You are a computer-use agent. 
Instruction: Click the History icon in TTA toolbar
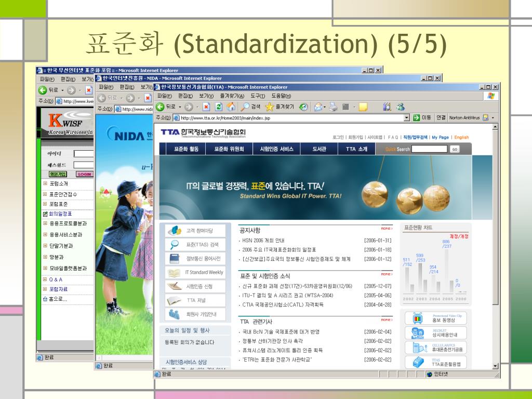tap(303, 107)
